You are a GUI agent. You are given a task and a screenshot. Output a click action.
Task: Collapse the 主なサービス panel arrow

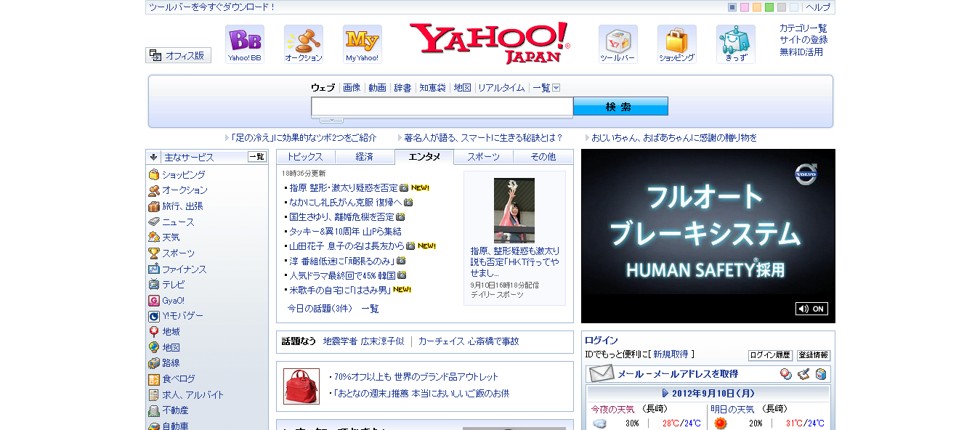154,157
